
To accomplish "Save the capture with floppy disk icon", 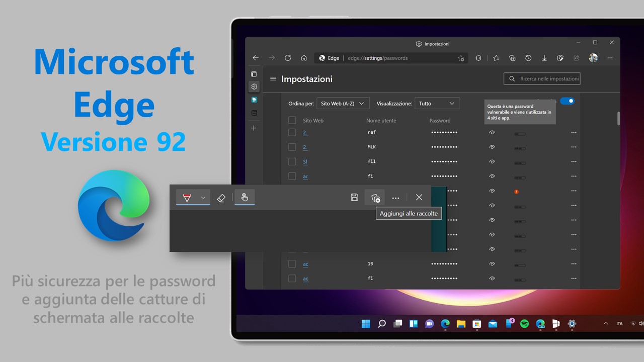I will click(354, 198).
